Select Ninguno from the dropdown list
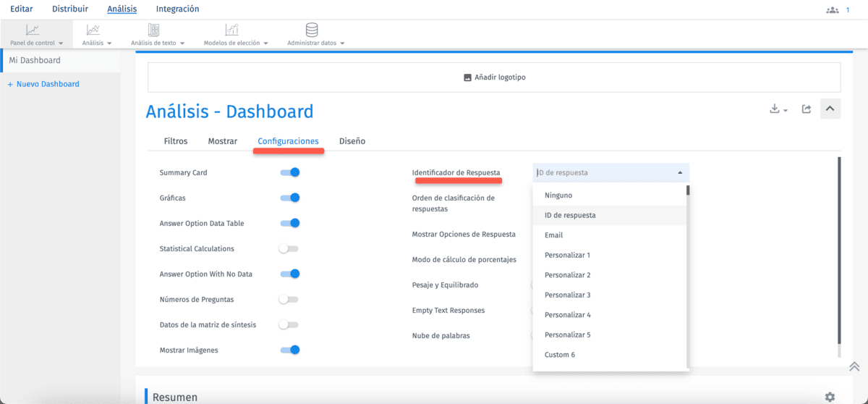The height and width of the screenshot is (404, 868). [x=610, y=195]
